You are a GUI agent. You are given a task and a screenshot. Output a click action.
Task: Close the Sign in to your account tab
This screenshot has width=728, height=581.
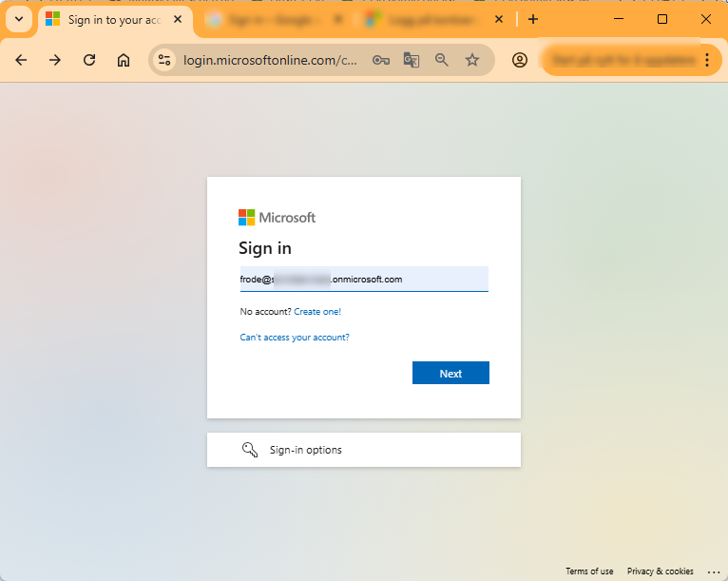coord(178,20)
